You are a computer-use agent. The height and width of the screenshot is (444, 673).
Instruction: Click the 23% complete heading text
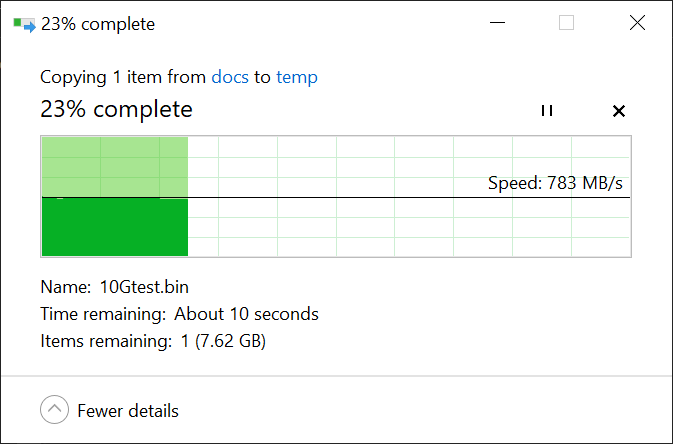click(x=116, y=109)
